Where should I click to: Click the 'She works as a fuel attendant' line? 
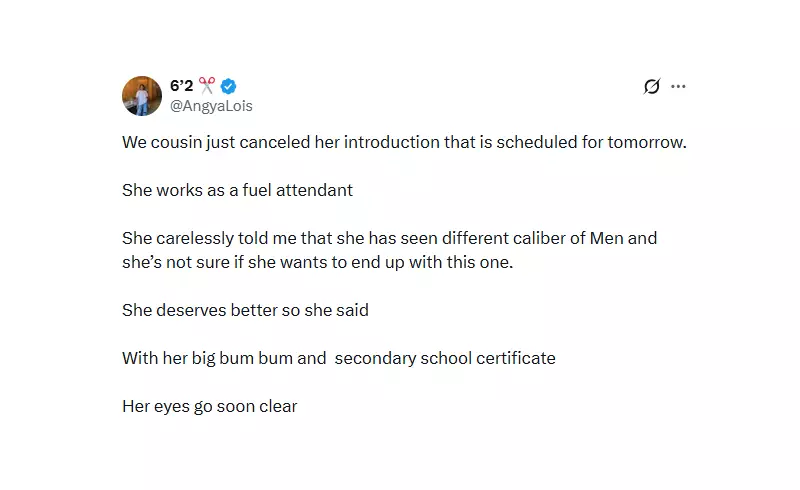click(237, 190)
